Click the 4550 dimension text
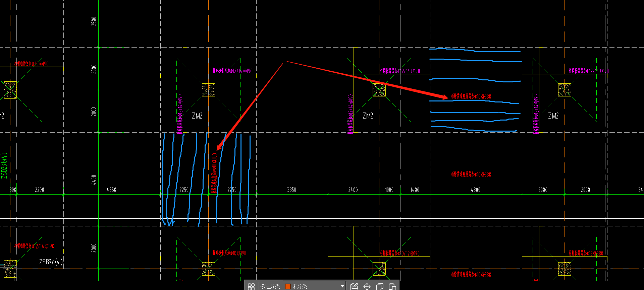This screenshot has height=290, width=644. (x=111, y=190)
